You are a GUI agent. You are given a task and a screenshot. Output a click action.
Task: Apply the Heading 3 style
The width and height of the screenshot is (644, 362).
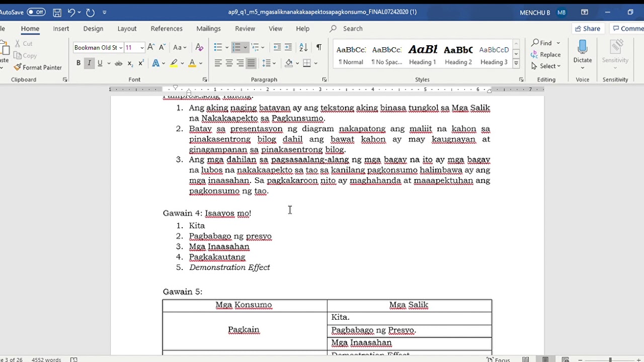point(494,55)
